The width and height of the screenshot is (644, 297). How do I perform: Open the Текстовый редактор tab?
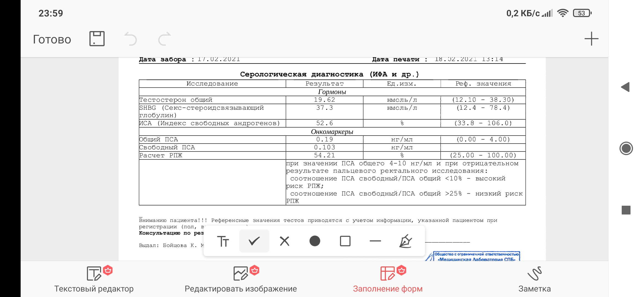[94, 279]
